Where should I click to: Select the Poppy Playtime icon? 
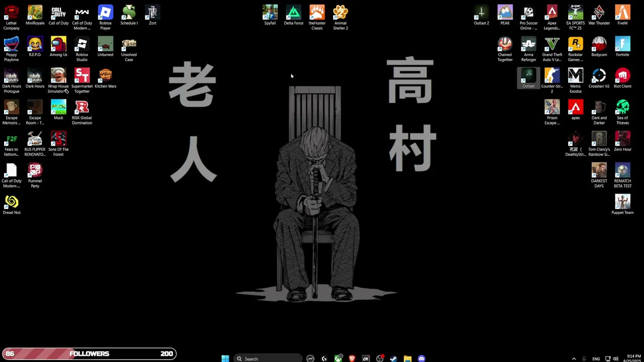[12, 49]
